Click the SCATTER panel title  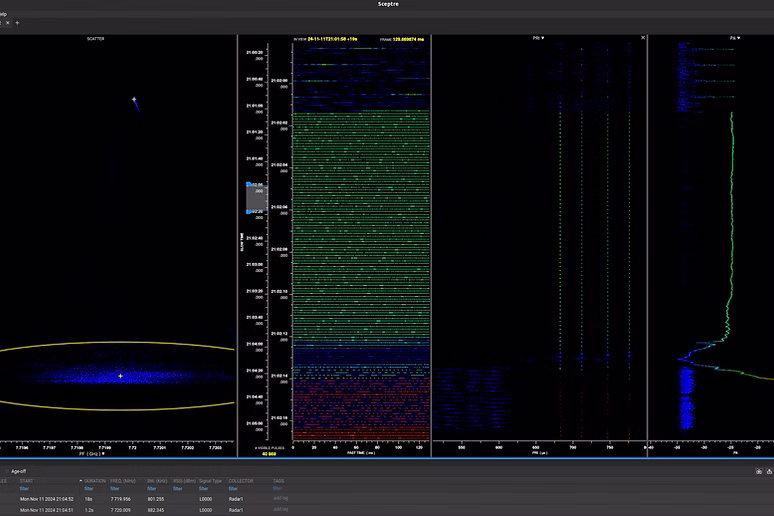95,39
